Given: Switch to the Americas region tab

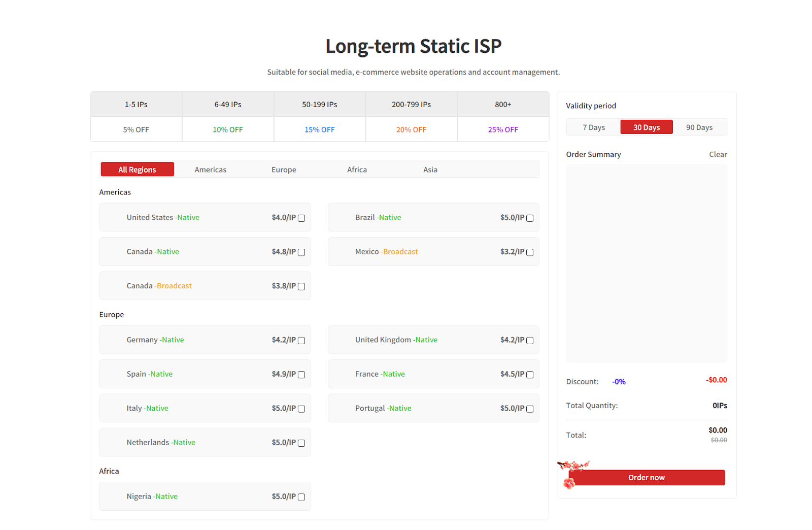Looking at the screenshot, I should [210, 170].
